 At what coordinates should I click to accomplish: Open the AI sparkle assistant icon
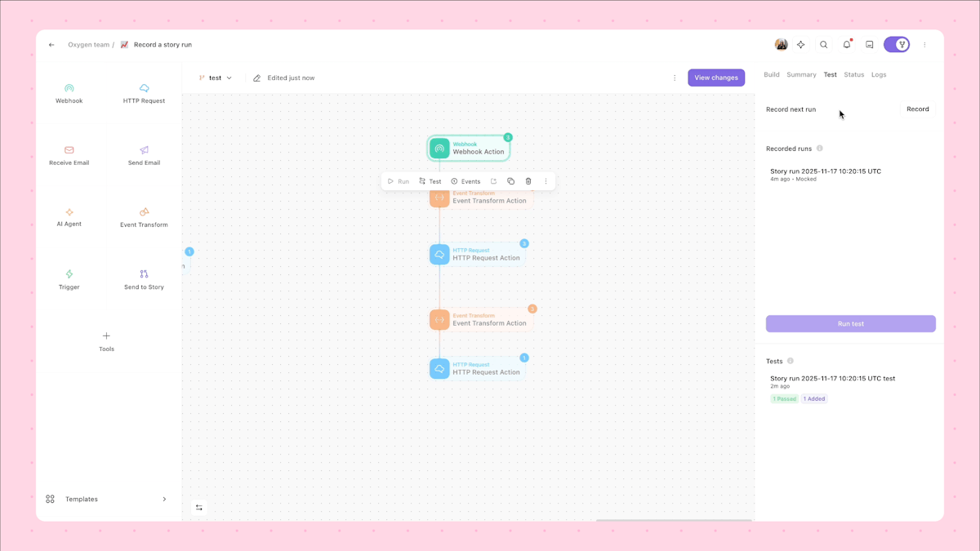pos(801,45)
